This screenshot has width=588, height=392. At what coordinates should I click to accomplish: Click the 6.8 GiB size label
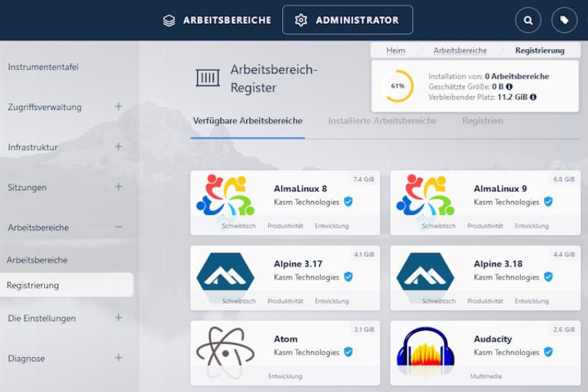[563, 179]
